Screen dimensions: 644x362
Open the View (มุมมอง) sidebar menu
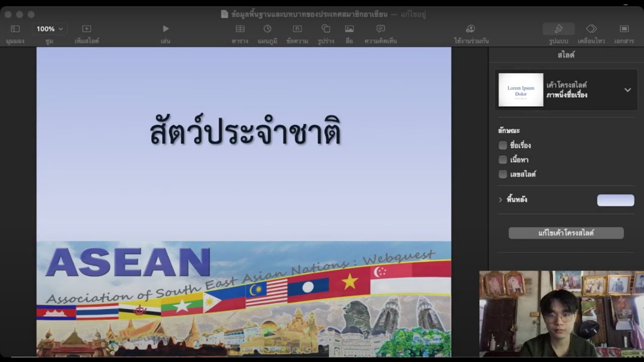pyautogui.click(x=15, y=29)
